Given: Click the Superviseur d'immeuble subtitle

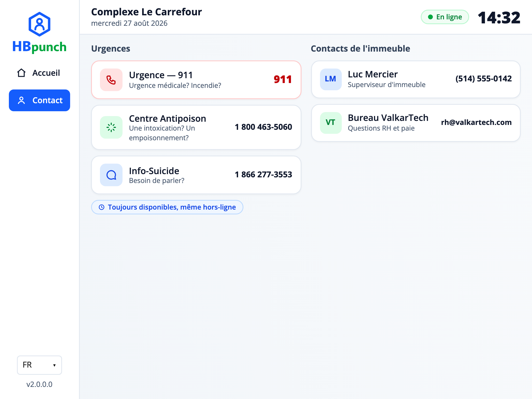Looking at the screenshot, I should pos(387,85).
